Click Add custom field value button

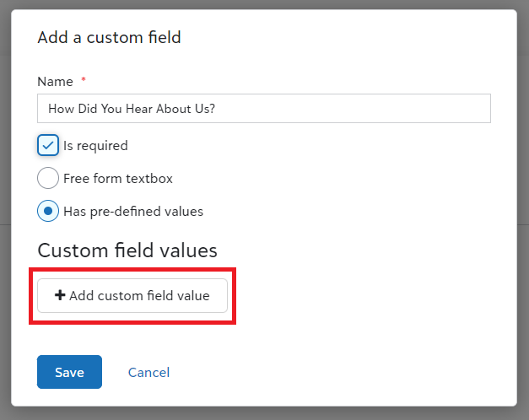(x=132, y=295)
